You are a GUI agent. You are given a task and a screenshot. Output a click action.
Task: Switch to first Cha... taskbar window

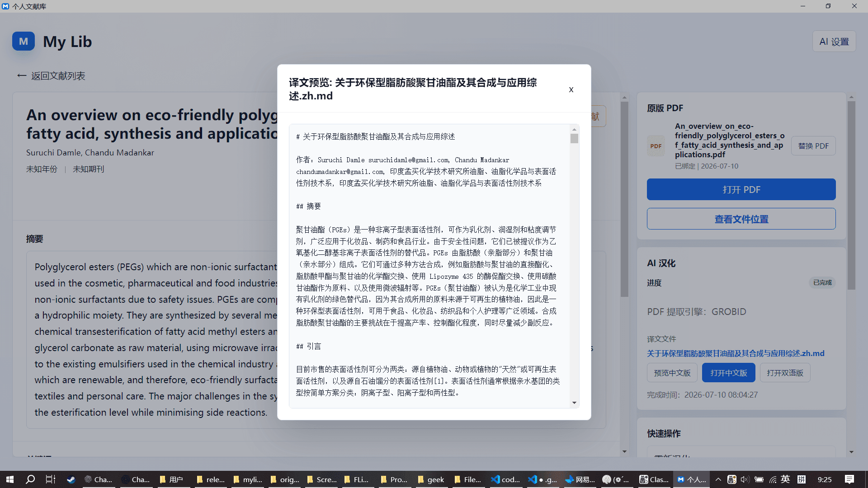tap(98, 479)
